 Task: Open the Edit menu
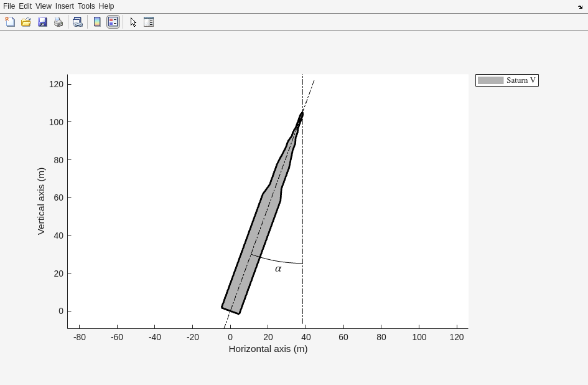click(x=25, y=6)
